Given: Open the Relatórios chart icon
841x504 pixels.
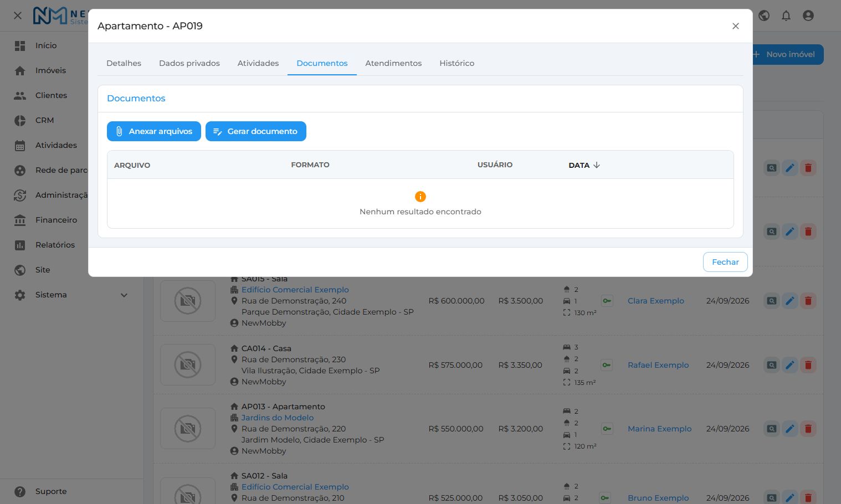Looking at the screenshot, I should click(x=20, y=245).
